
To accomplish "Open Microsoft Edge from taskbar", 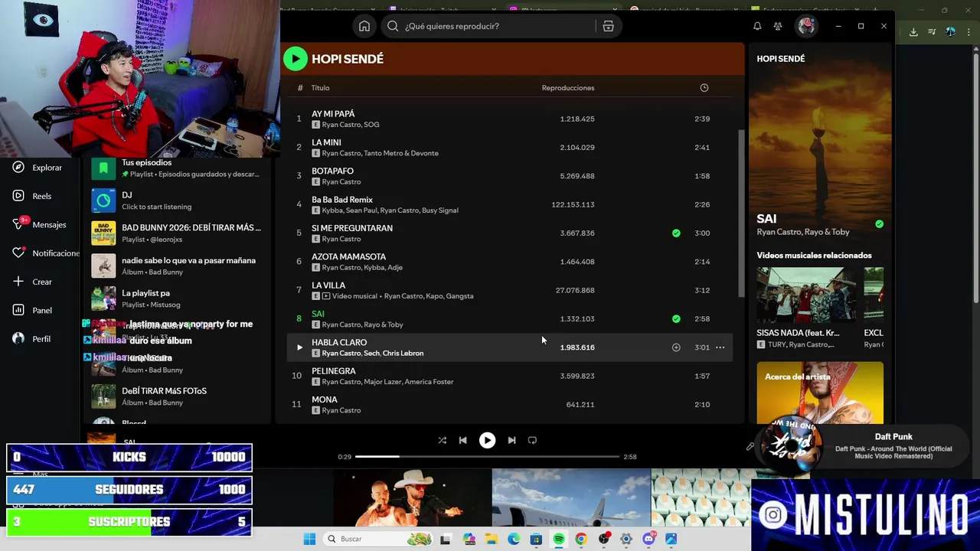I will (x=514, y=539).
